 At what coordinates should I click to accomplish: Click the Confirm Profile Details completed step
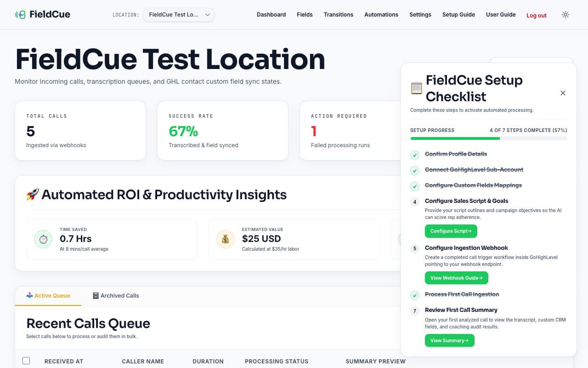456,154
